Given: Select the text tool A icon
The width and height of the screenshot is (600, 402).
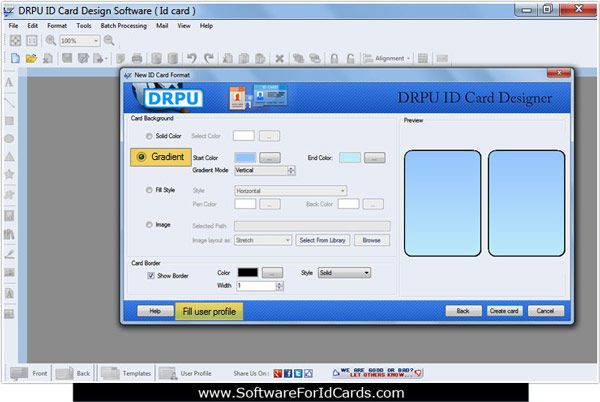Looking at the screenshot, I should pos(9,82).
